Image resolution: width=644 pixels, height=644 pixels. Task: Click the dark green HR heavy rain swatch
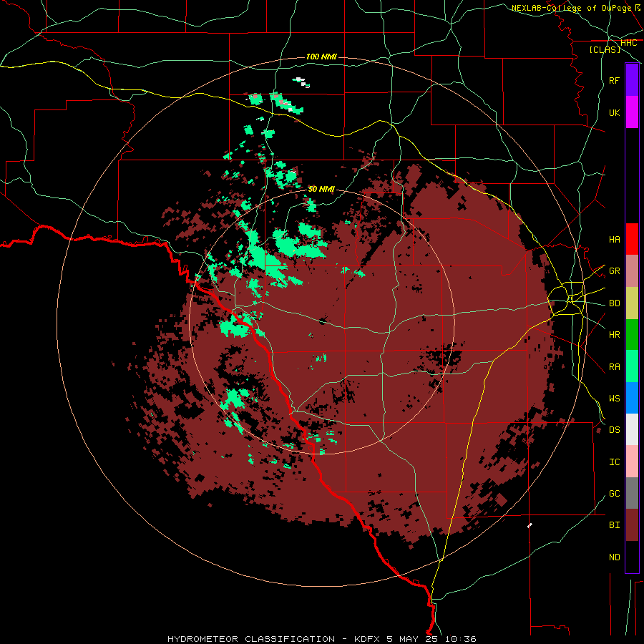(632, 334)
